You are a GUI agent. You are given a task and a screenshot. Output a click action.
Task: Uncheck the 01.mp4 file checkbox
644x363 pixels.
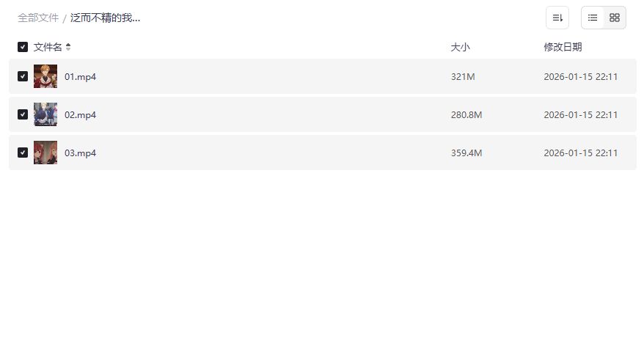(x=23, y=76)
